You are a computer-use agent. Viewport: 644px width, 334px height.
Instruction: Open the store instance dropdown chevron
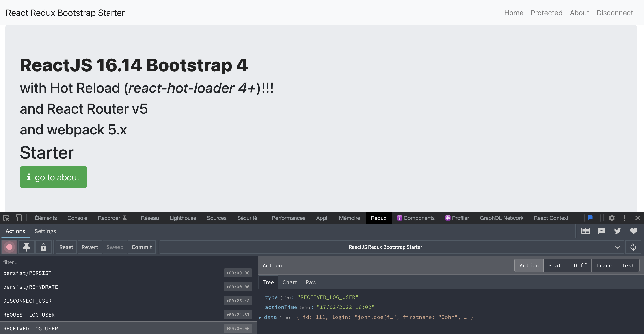pos(617,247)
